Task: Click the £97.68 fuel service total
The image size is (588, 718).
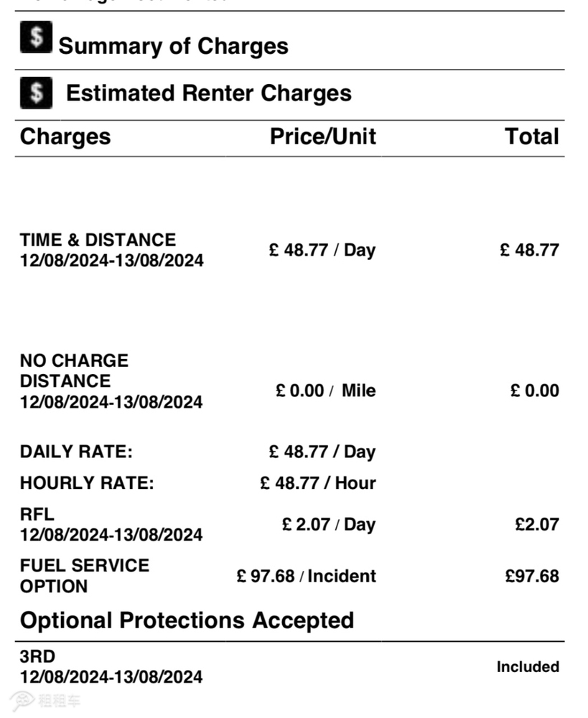Action: tap(532, 576)
